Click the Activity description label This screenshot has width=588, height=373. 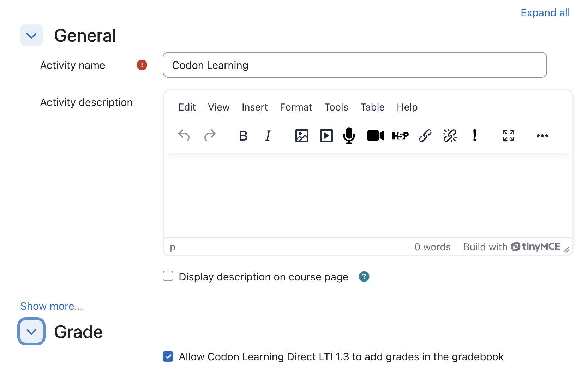click(86, 102)
